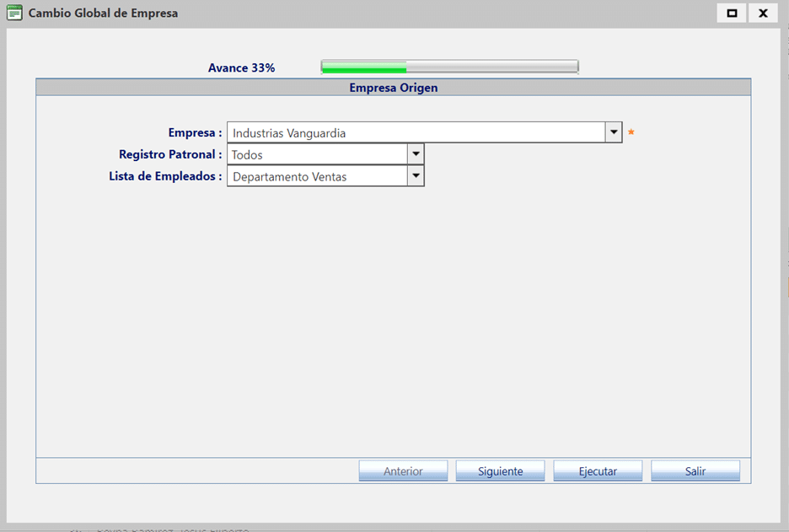Click the Registro Patronal label
The width and height of the screenshot is (789, 532).
(x=170, y=154)
